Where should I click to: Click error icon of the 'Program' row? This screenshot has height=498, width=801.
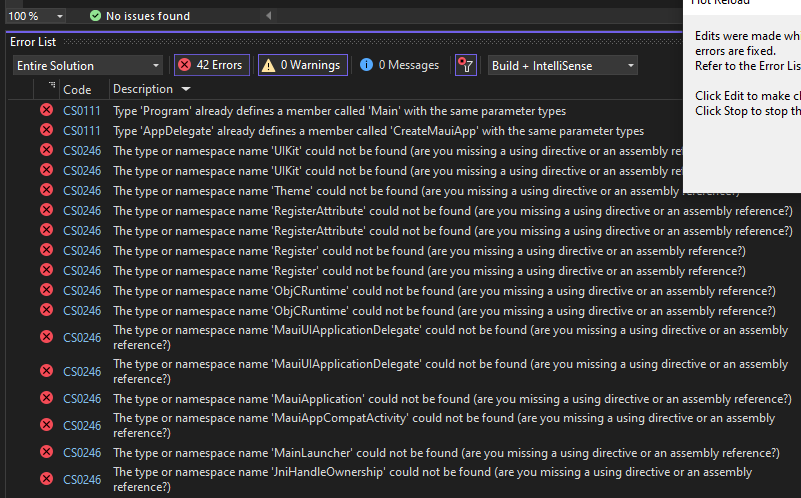tap(46, 110)
